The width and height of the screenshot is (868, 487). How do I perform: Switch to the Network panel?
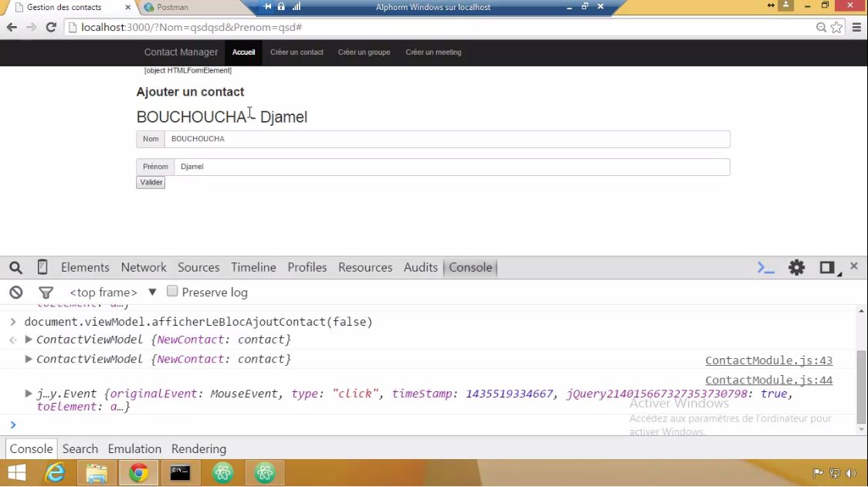pyautogui.click(x=144, y=267)
